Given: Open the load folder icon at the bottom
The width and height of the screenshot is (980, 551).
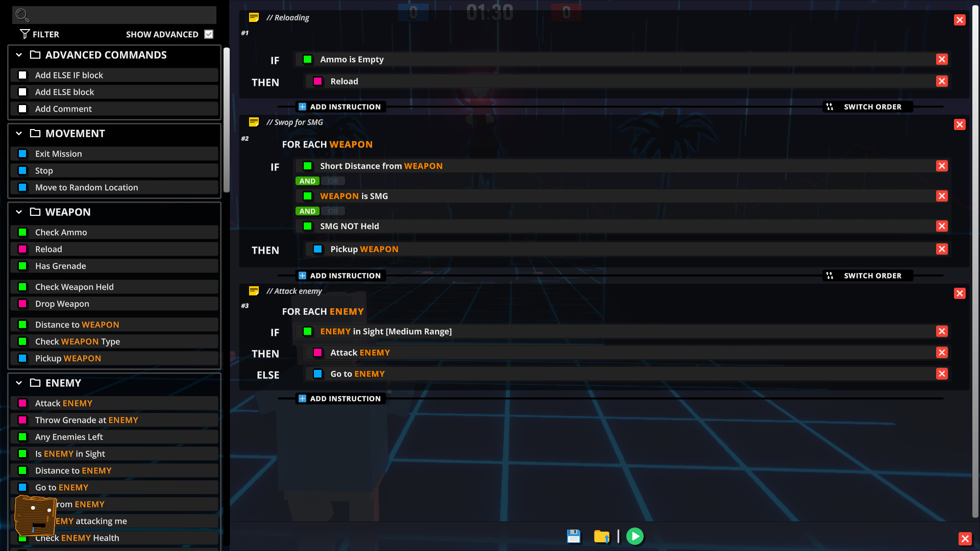Looking at the screenshot, I should [x=602, y=536].
